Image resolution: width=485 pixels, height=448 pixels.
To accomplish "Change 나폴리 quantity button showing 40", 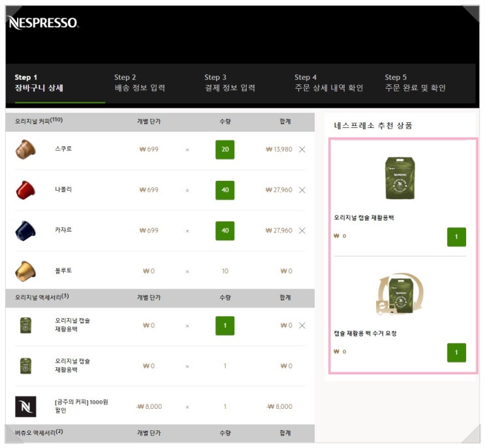I will click(225, 190).
